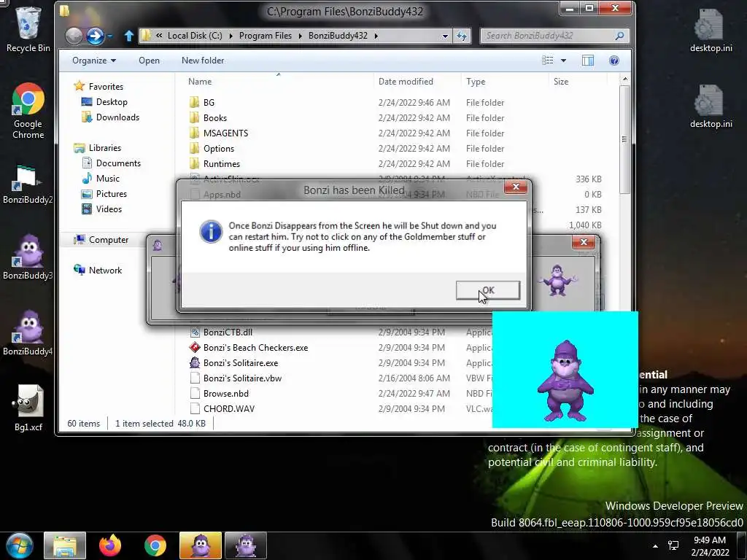Viewport: 747px width, 560px height.
Task: Open recent locations dropdown beside Forward arrow
Action: coord(110,36)
